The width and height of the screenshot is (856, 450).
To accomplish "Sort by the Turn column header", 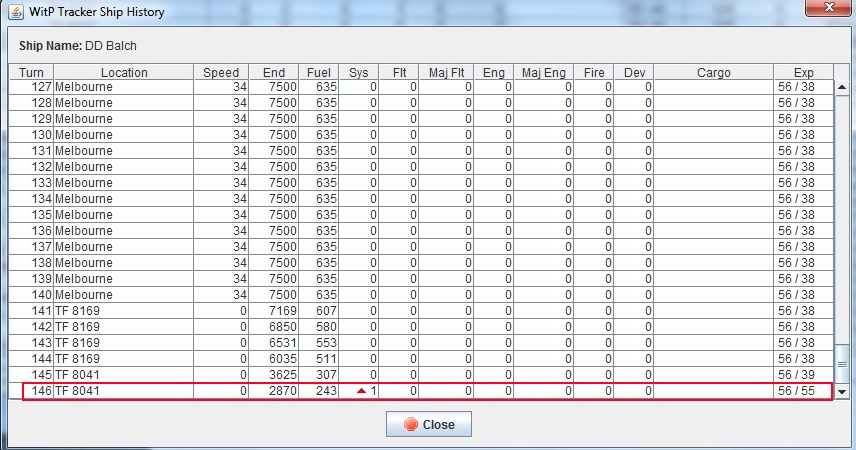I will tap(31, 72).
